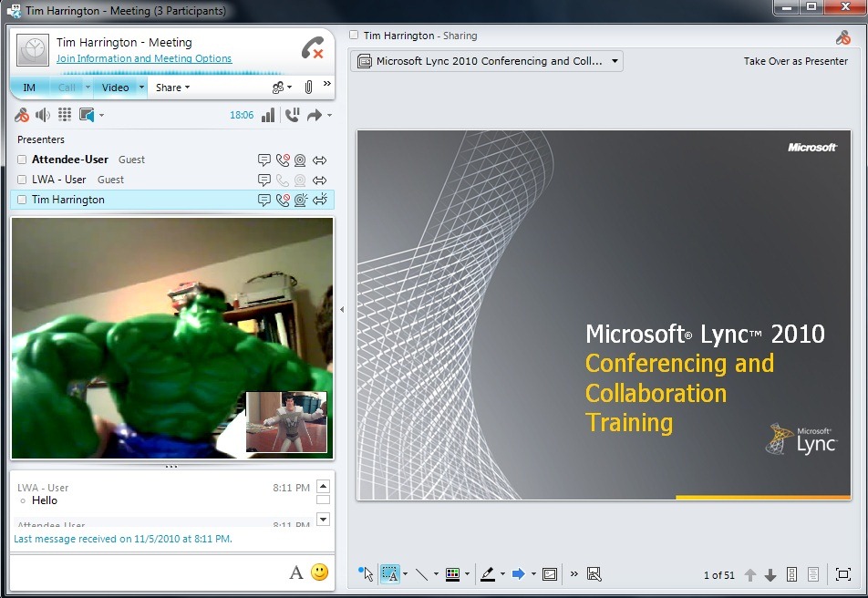Screen dimensions: 868x598
Task: Check the Attendee-User checkbox
Action: pyautogui.click(x=22, y=160)
